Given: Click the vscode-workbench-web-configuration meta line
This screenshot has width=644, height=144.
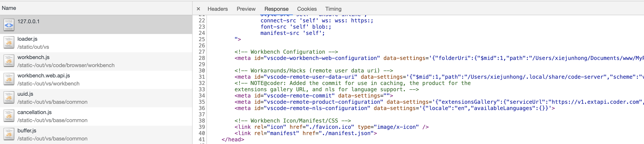Looking at the screenshot, I should pos(439,58).
